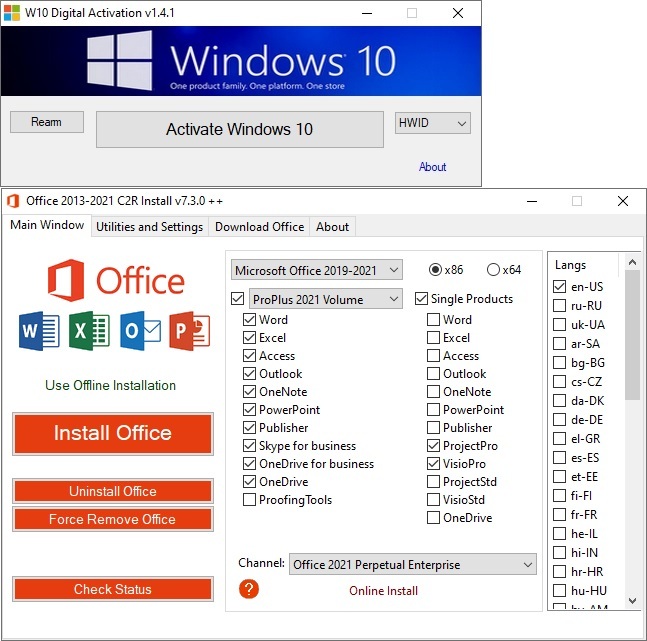Open the ProPlus 2021 Volume edition dropdown
The height and width of the screenshot is (641, 647).
(x=326, y=299)
